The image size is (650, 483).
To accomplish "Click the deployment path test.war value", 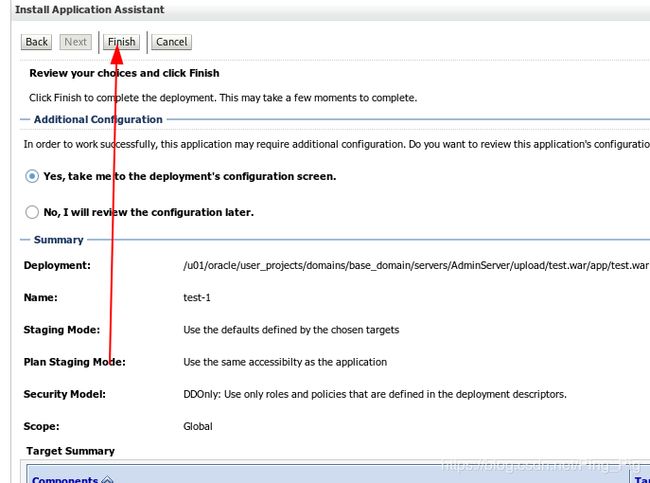I will 416,265.
